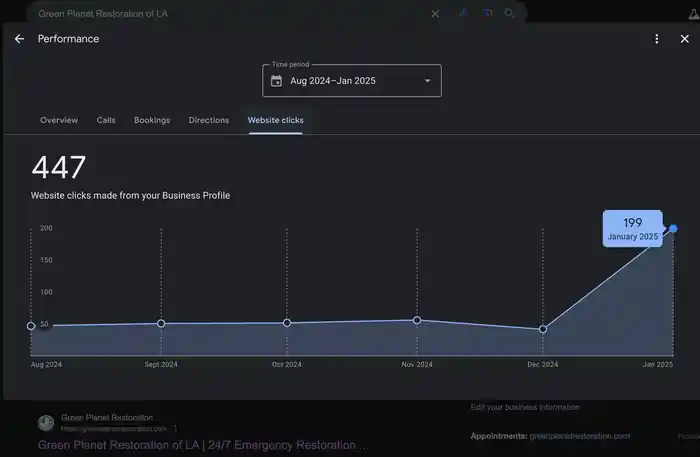This screenshot has height=457, width=700.
Task: Switch to the Calls tab
Action: 106,120
